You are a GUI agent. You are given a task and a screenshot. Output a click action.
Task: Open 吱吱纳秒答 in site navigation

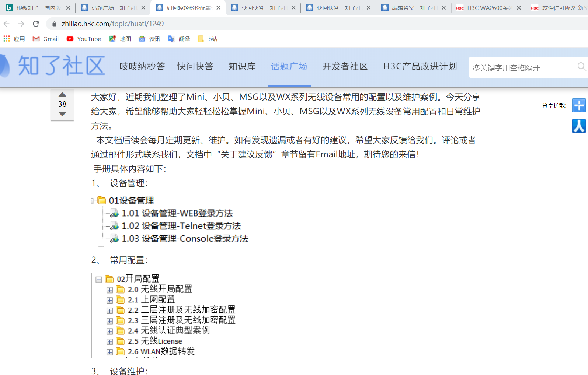point(142,66)
